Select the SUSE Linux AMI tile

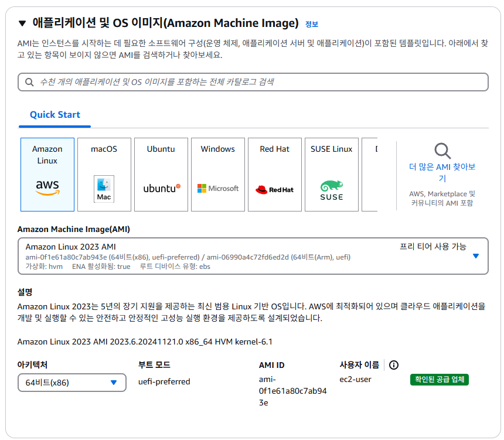[331, 175]
